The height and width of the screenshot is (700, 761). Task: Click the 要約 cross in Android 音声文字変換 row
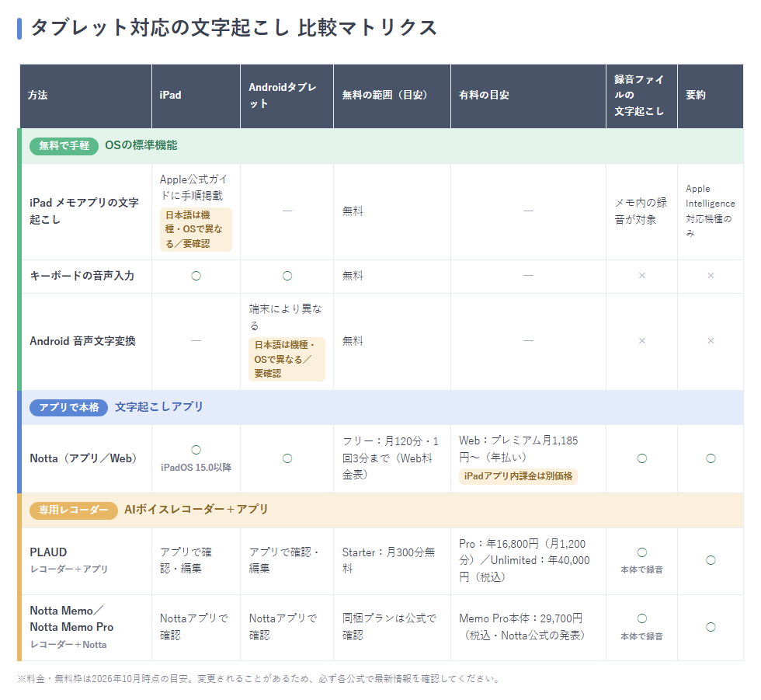711,341
